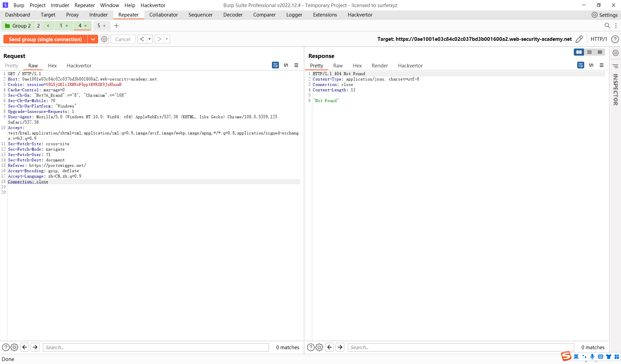Click the microphone icon in IME toolbar

pos(592,357)
